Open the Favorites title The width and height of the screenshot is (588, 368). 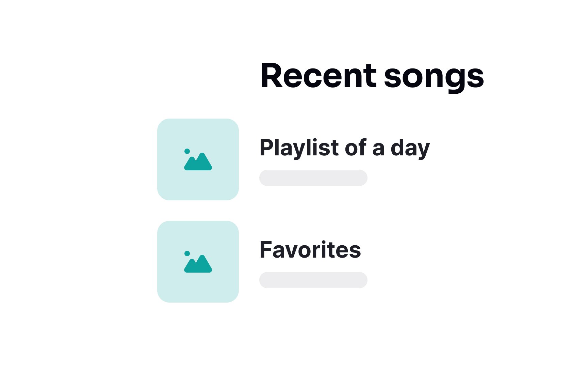(x=310, y=250)
